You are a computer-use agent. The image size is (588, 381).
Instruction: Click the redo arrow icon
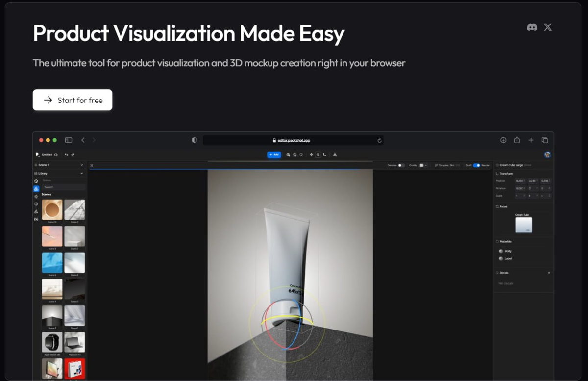73,155
